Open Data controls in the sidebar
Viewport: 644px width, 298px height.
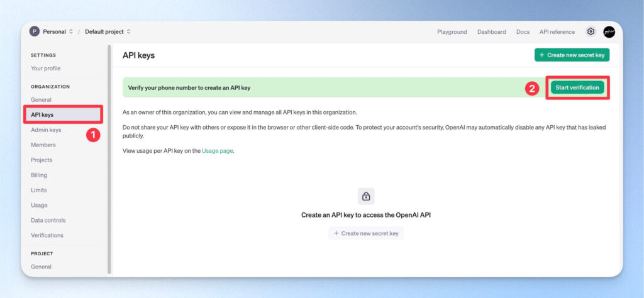48,220
